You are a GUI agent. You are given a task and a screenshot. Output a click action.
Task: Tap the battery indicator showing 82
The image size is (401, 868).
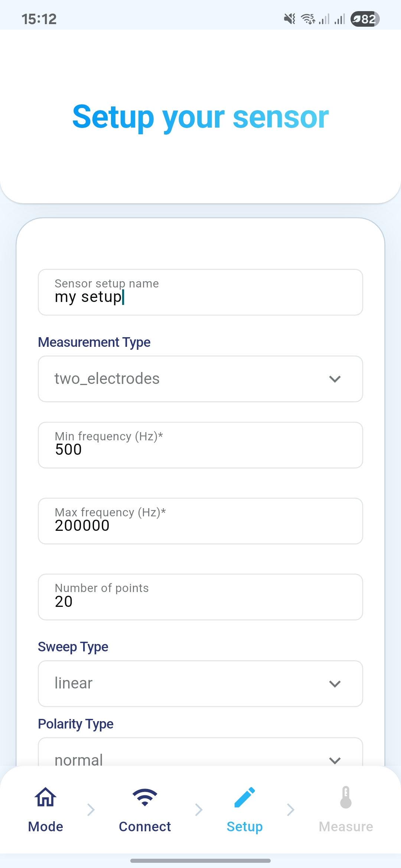365,19
